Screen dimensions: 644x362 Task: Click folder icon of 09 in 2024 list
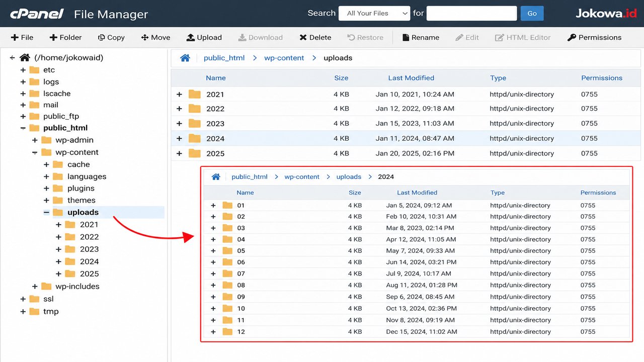tap(228, 297)
